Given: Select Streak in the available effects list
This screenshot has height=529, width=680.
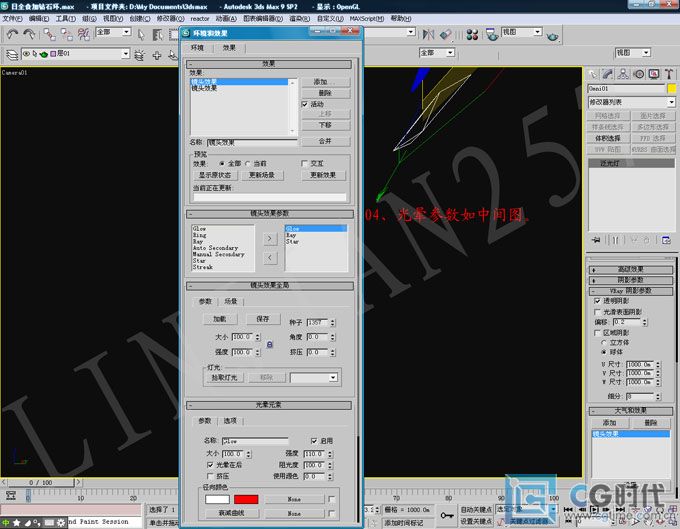Looking at the screenshot, I should (x=203, y=268).
